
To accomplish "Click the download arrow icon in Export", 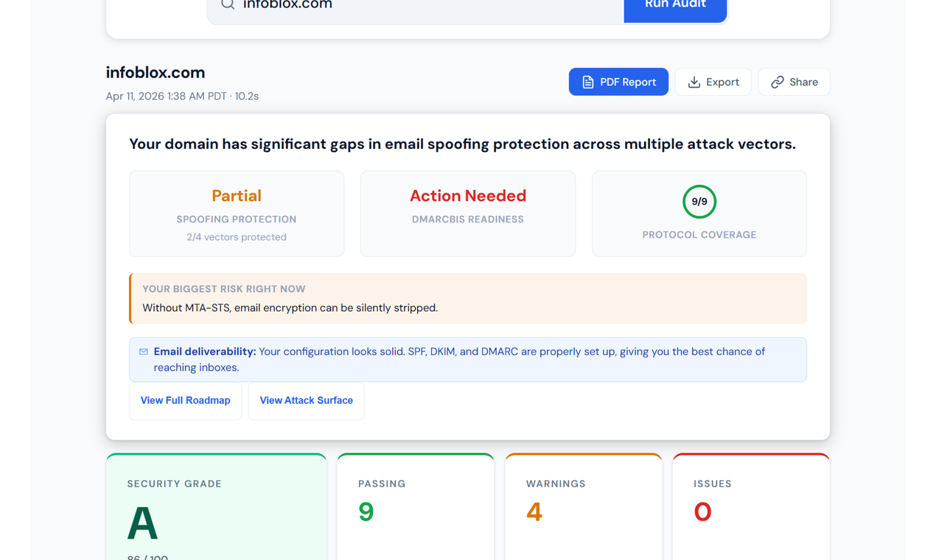I will tap(694, 82).
